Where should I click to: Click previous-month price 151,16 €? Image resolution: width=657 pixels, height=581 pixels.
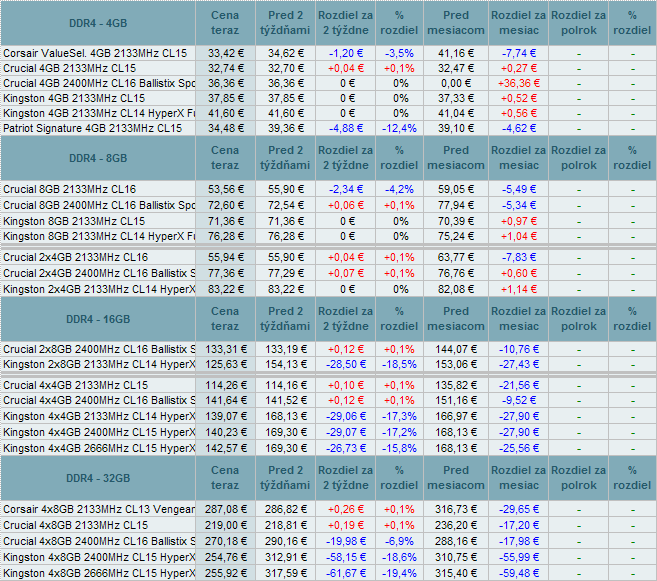456,400
